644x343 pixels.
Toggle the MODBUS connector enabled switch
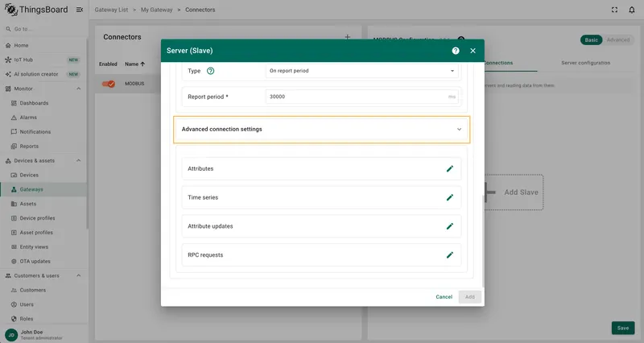click(109, 84)
